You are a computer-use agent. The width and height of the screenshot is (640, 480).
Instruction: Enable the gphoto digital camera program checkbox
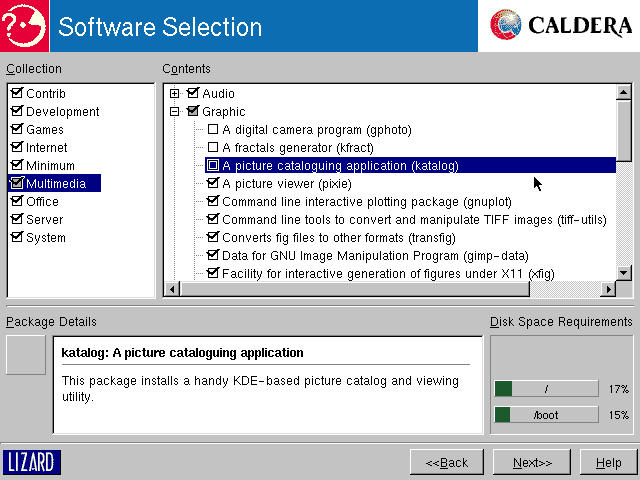(x=212, y=130)
